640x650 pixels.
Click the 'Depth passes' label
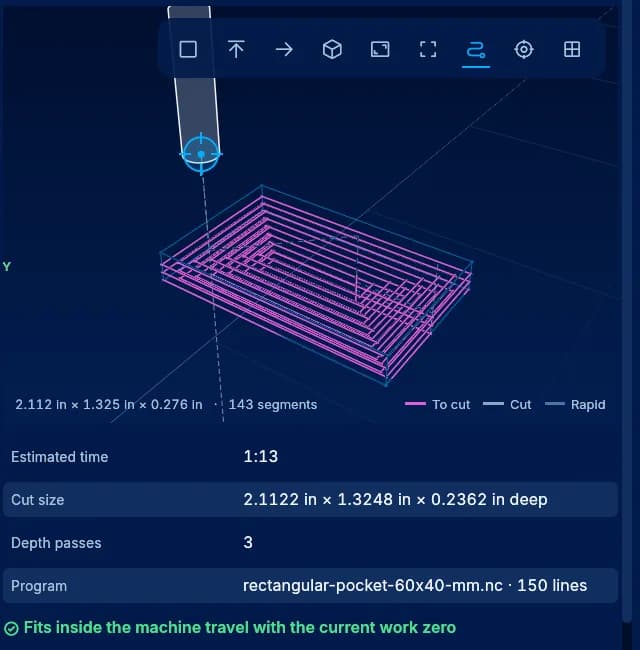pos(56,543)
